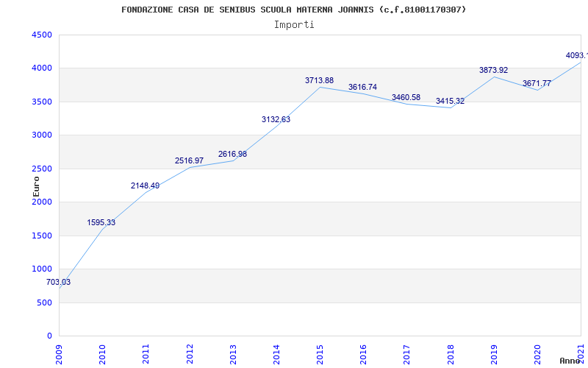This screenshot has width=588, height=368.
Task: Click the x-axis year 2009
Action: 60,355
